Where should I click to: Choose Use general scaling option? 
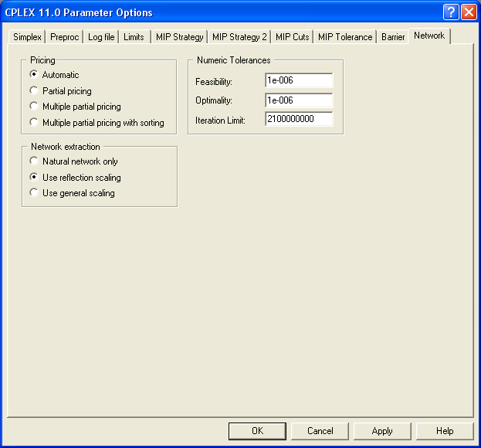tap(33, 193)
